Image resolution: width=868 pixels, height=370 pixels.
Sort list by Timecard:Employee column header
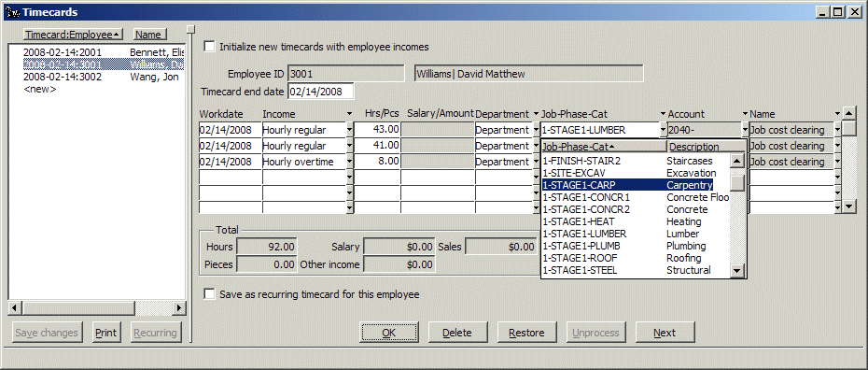click(73, 35)
